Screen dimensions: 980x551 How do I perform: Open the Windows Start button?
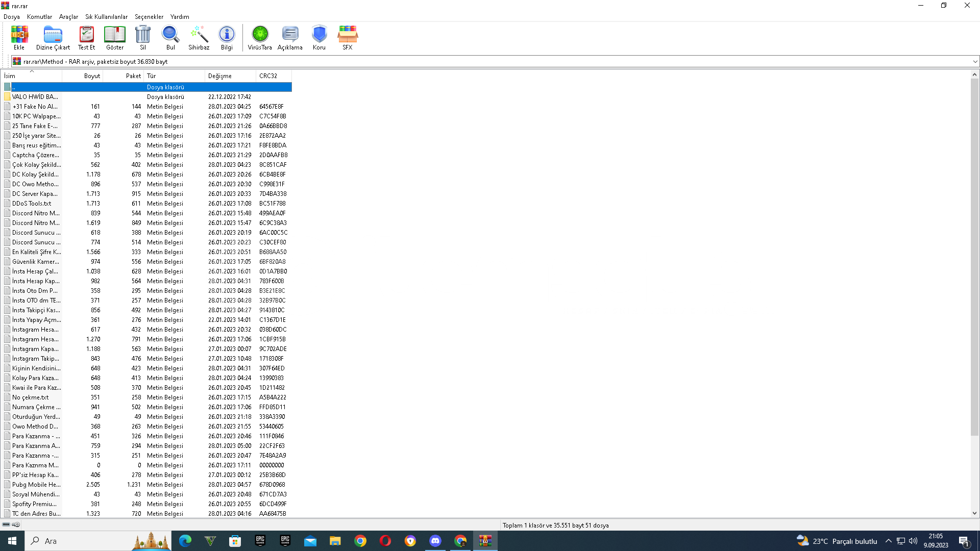click(12, 541)
